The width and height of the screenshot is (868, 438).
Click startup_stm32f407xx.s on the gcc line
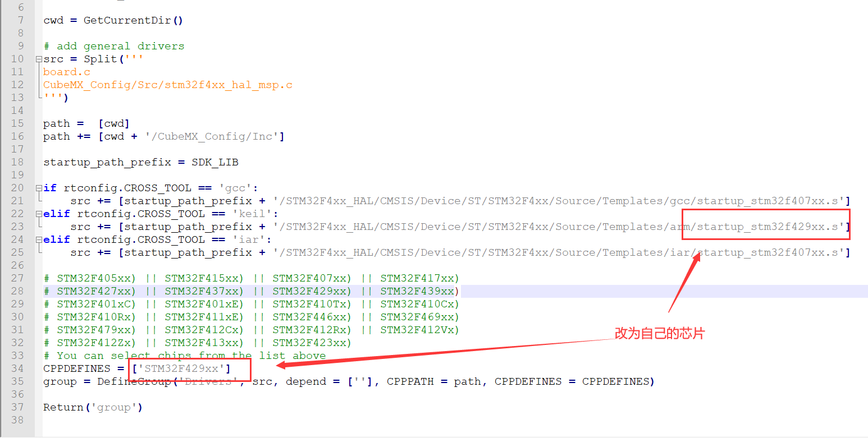point(768,201)
